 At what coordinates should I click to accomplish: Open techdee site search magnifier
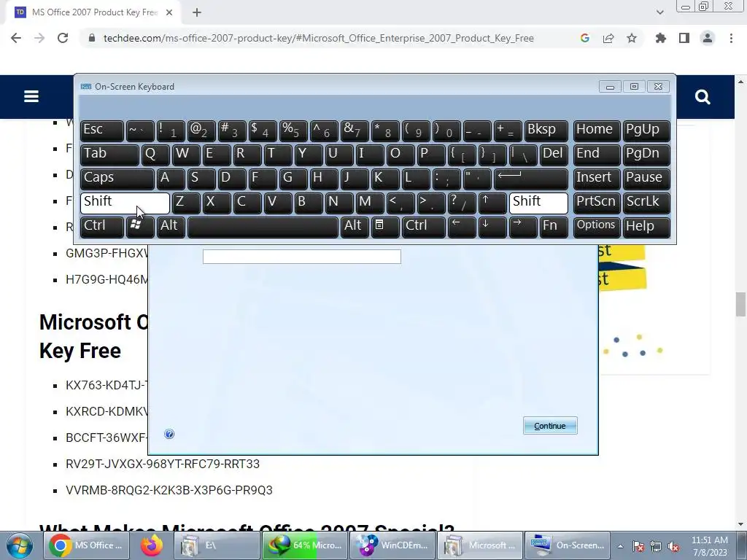click(x=703, y=97)
